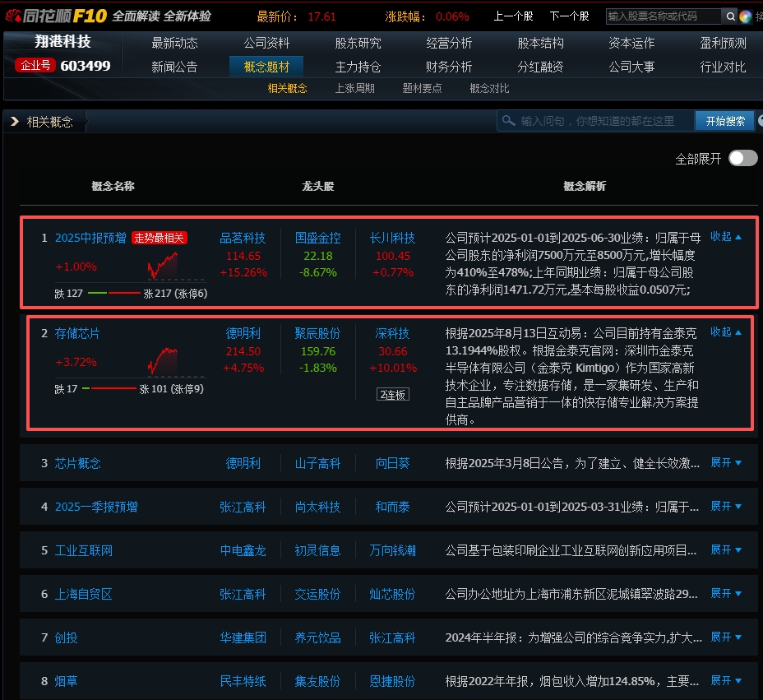Switch to 题材要点 sub-tab
This screenshot has width=763, height=700.
click(x=422, y=89)
